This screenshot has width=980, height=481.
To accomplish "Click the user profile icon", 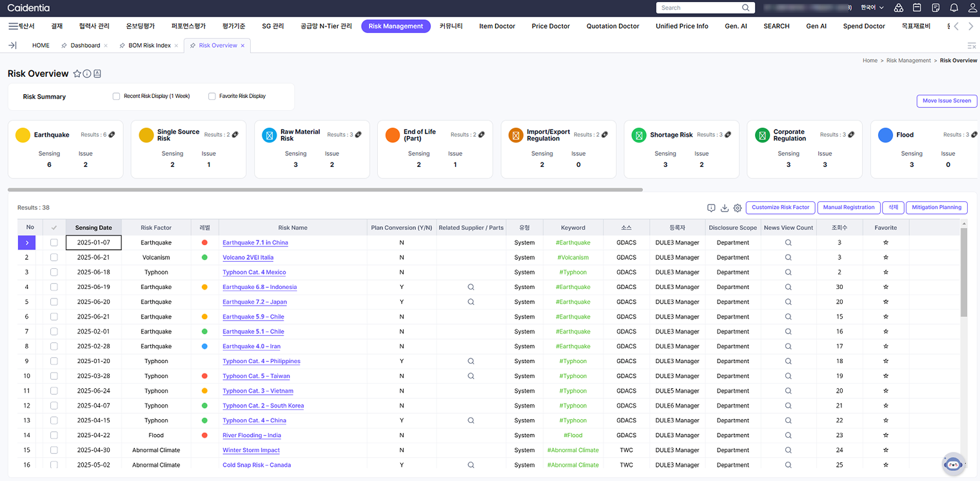I will [x=972, y=8].
